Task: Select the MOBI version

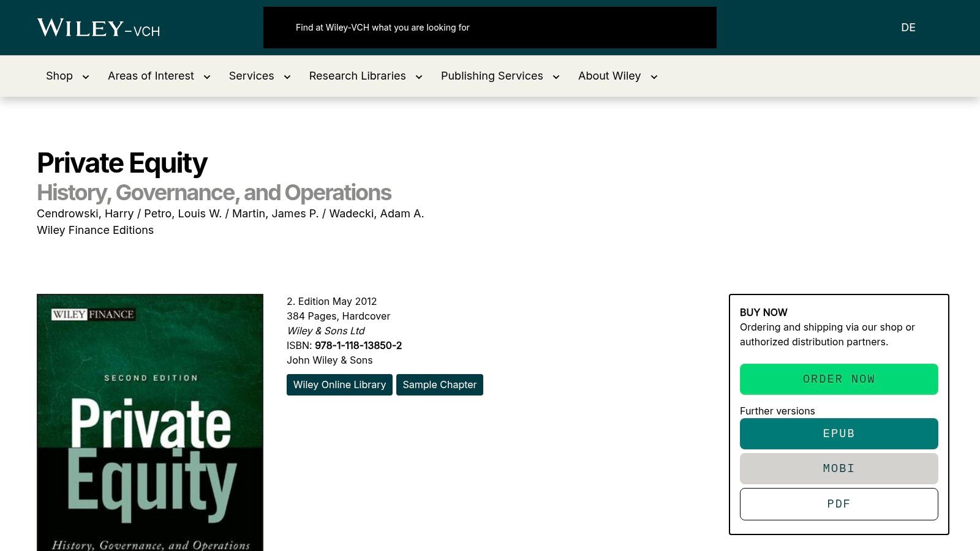Action: [839, 468]
